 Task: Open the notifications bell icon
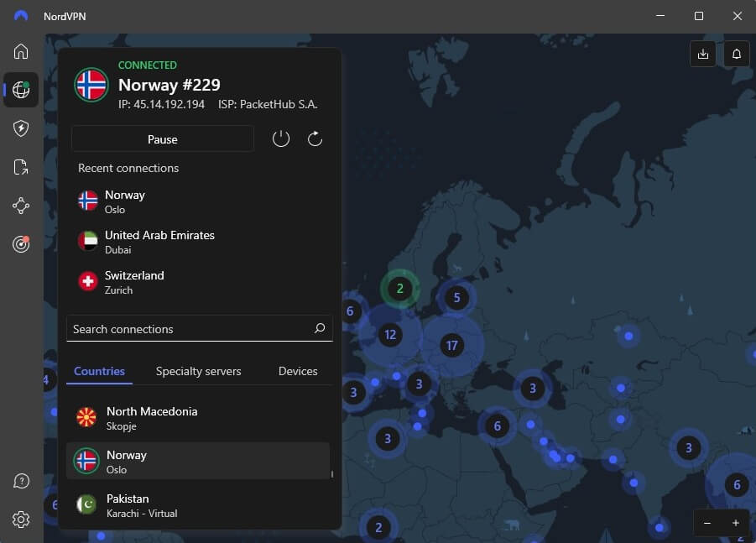[x=736, y=54]
